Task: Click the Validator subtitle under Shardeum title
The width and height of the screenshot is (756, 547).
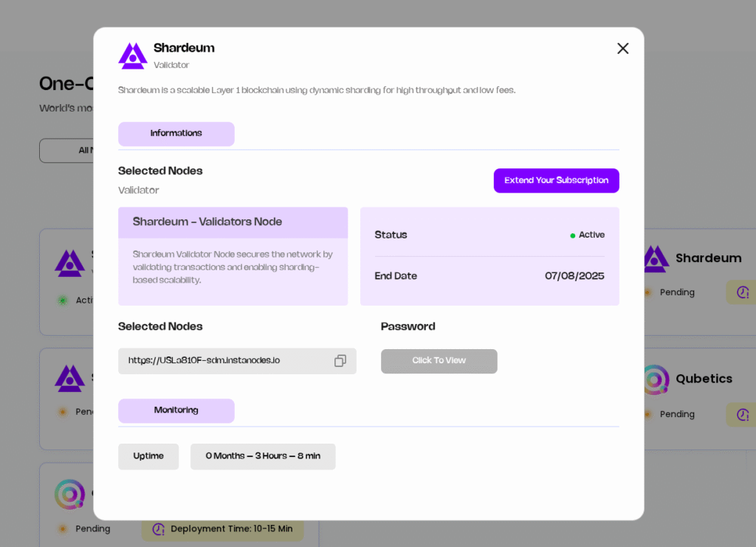Action: [x=171, y=64]
